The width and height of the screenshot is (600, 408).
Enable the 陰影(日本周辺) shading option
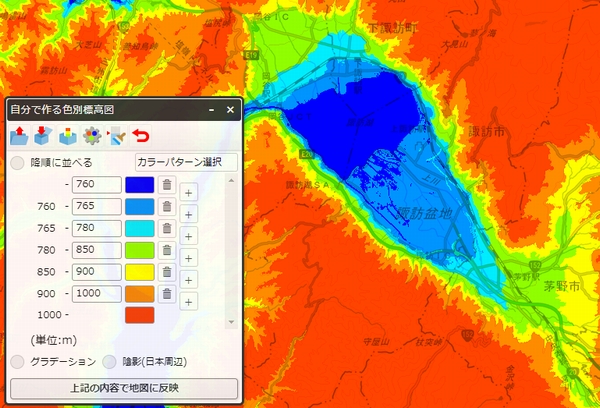click(109, 361)
